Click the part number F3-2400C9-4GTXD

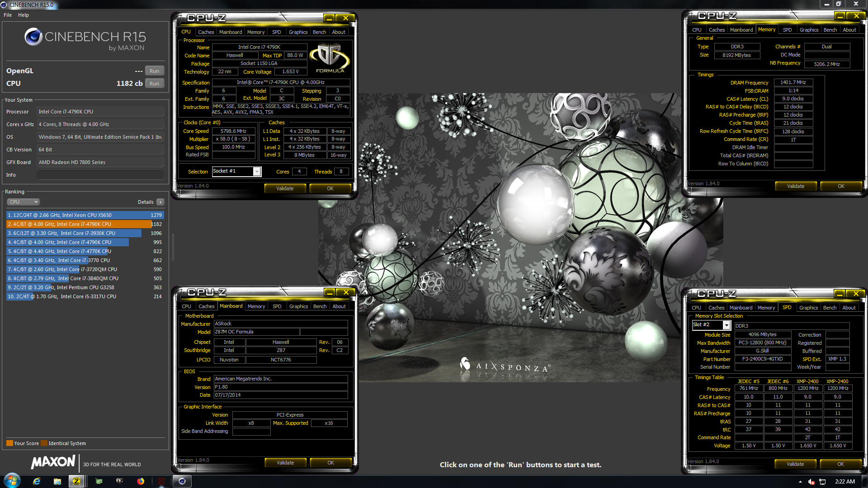point(762,359)
